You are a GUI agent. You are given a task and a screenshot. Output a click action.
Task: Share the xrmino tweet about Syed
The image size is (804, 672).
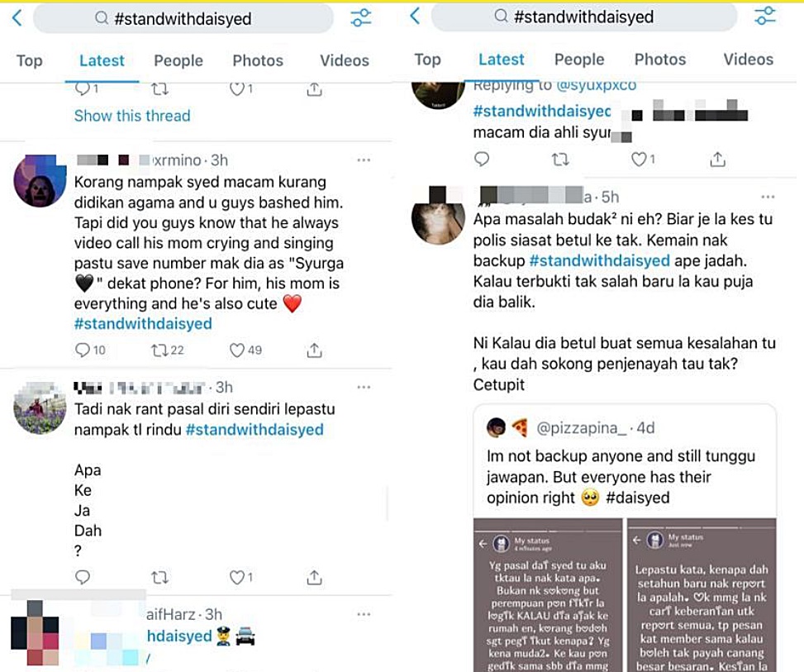(x=314, y=350)
